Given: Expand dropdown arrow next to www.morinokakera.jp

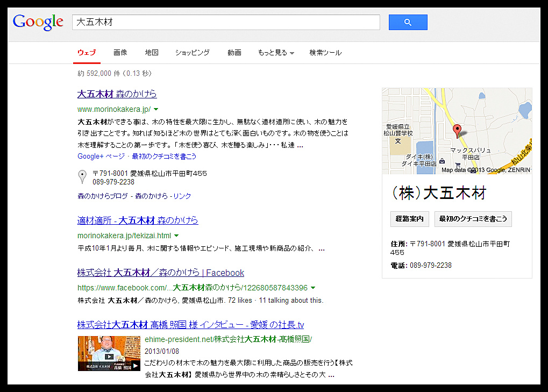Looking at the screenshot, I should point(156,109).
